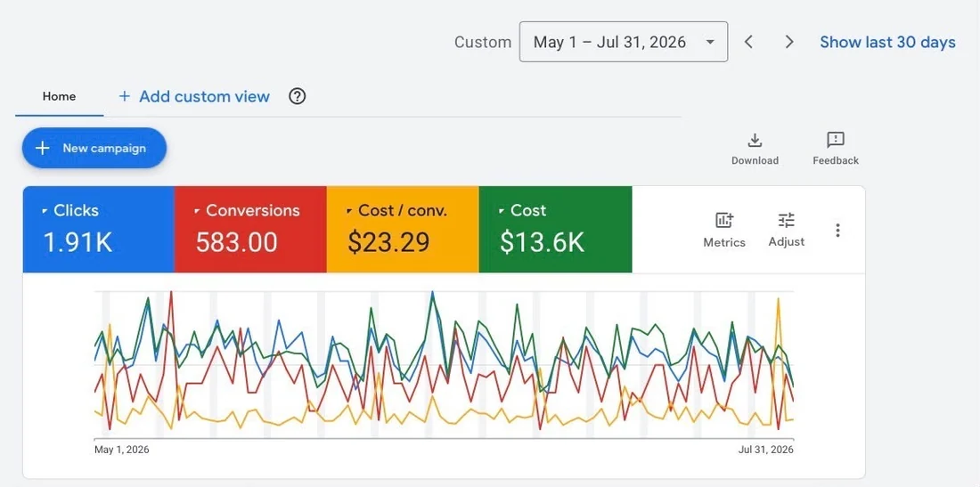Click the May 1, 2026 axis label
Viewport: 980px width, 487px height.
pyautogui.click(x=122, y=450)
